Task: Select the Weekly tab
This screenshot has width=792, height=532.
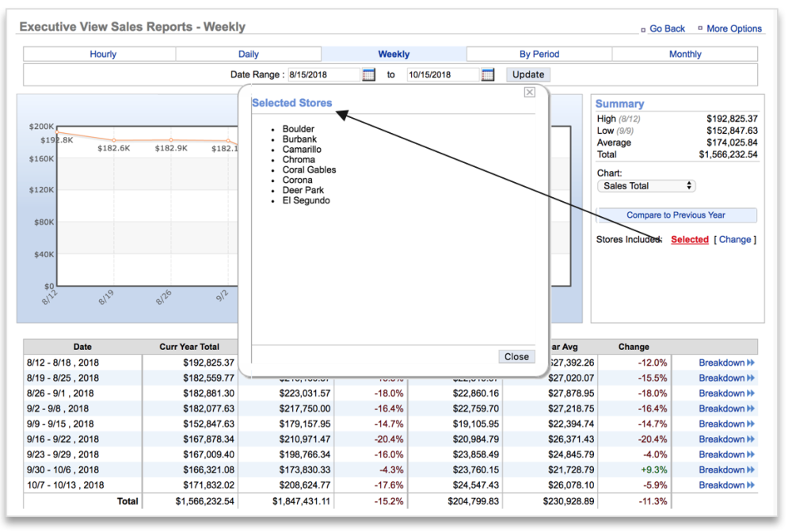Action: [x=394, y=54]
